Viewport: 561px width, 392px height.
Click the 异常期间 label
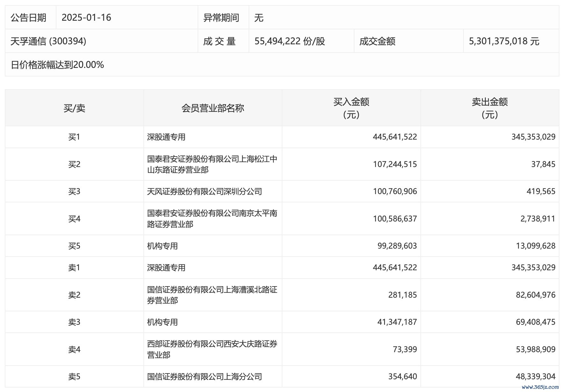[221, 18]
